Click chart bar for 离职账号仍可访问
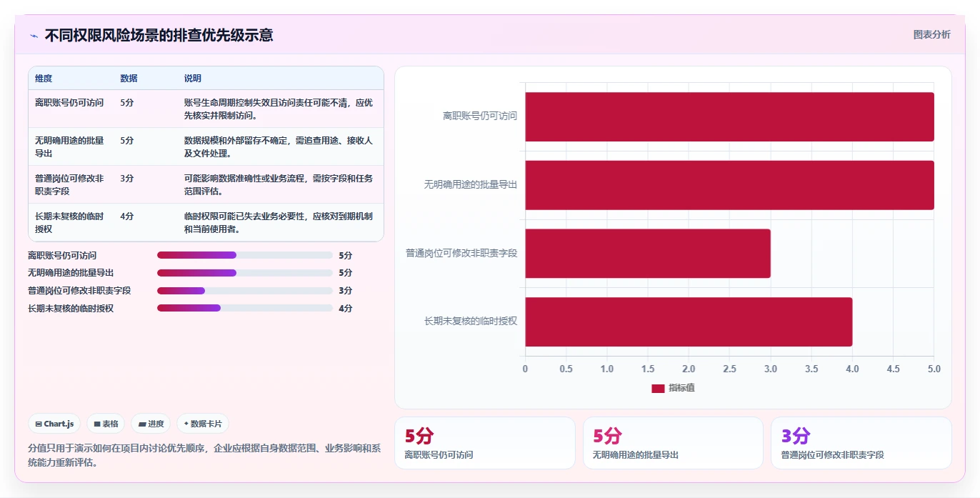 729,116
